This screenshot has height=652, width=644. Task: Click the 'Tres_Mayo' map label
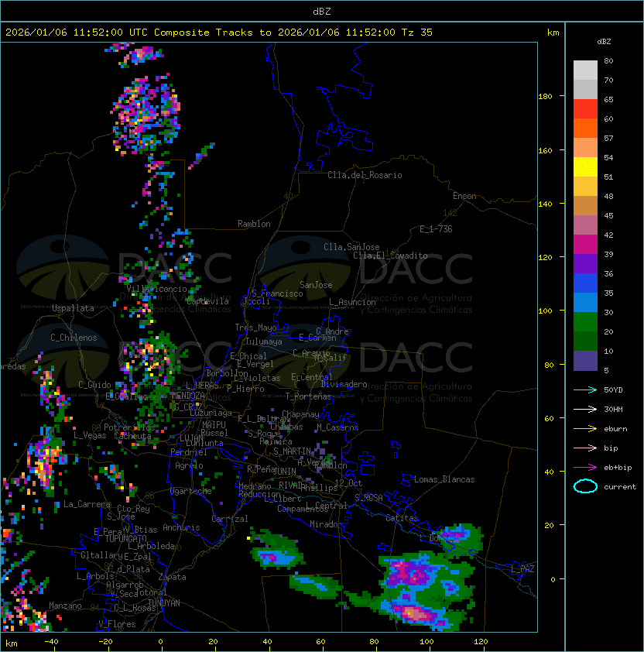255,328
